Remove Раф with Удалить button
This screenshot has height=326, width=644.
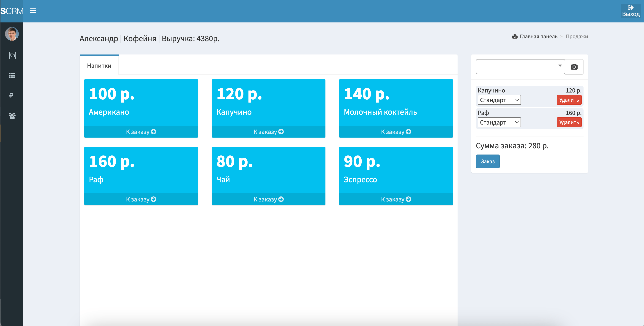569,122
